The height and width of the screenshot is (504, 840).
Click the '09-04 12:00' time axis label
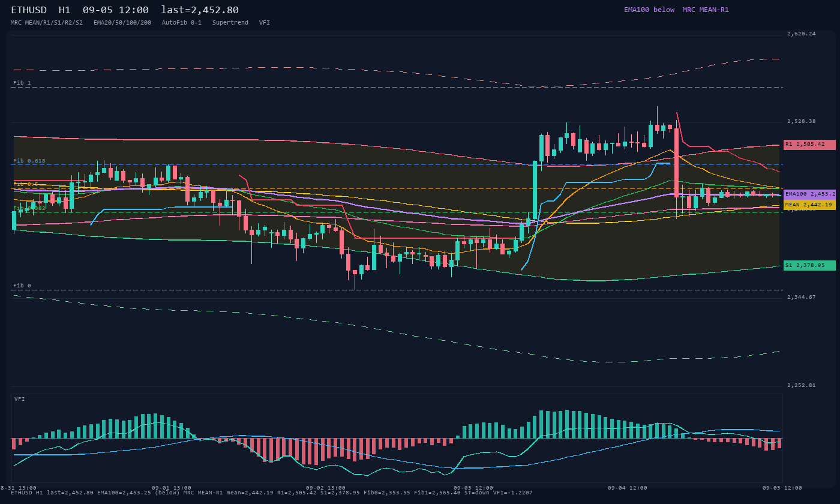pyautogui.click(x=628, y=488)
